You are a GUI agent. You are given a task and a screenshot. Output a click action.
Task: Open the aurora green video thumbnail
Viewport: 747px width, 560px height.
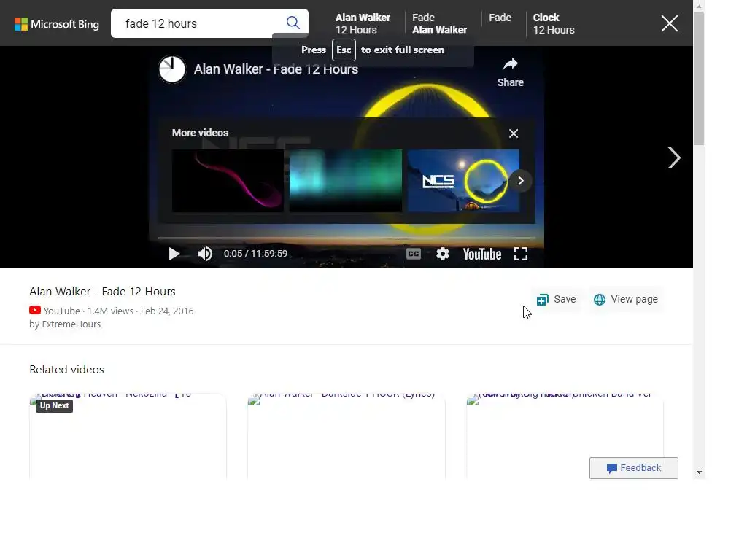[346, 181]
